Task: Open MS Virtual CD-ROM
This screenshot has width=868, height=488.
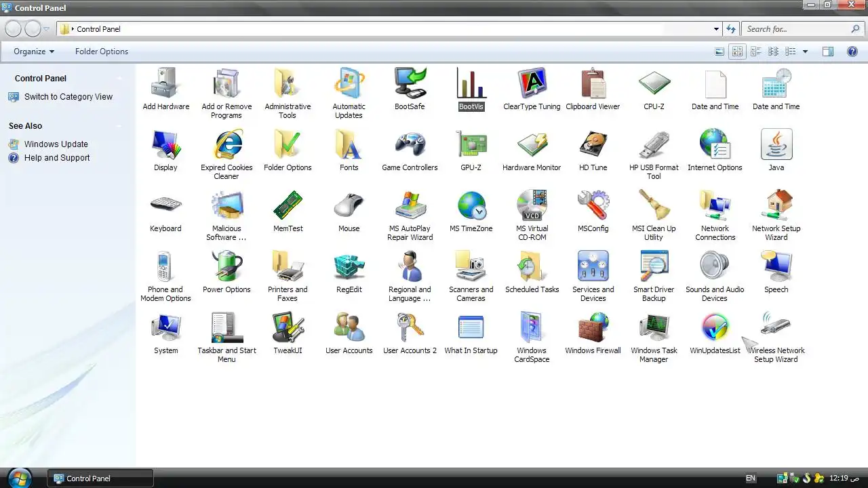Action: pos(532,216)
